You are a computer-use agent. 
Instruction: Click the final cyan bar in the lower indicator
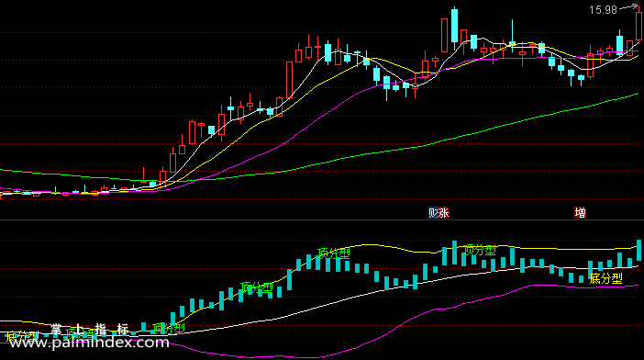click(639, 251)
